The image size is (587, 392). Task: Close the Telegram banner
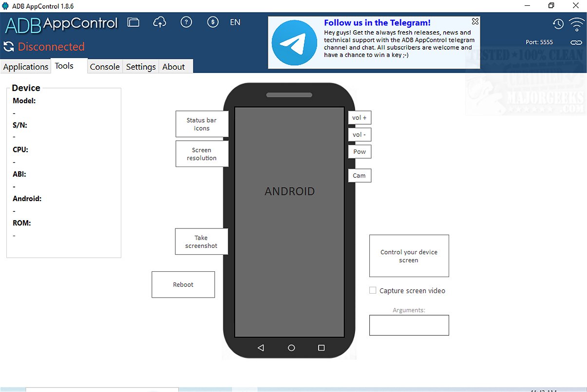point(475,21)
